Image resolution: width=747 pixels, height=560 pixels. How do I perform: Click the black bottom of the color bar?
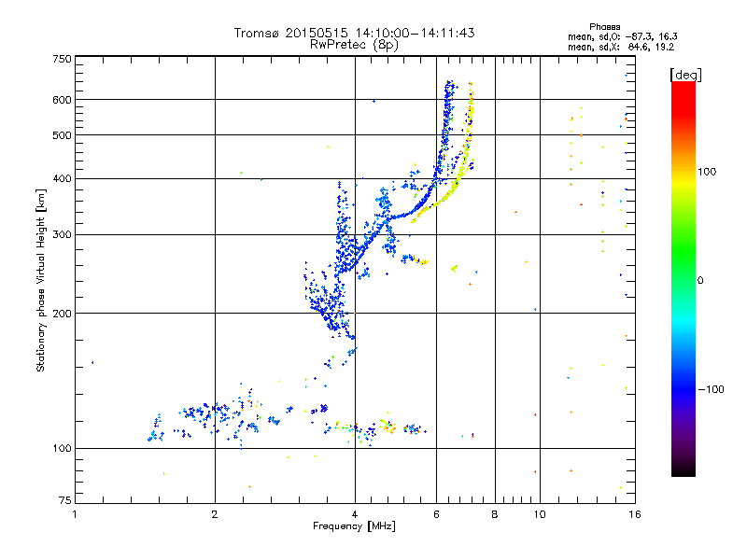pos(684,469)
